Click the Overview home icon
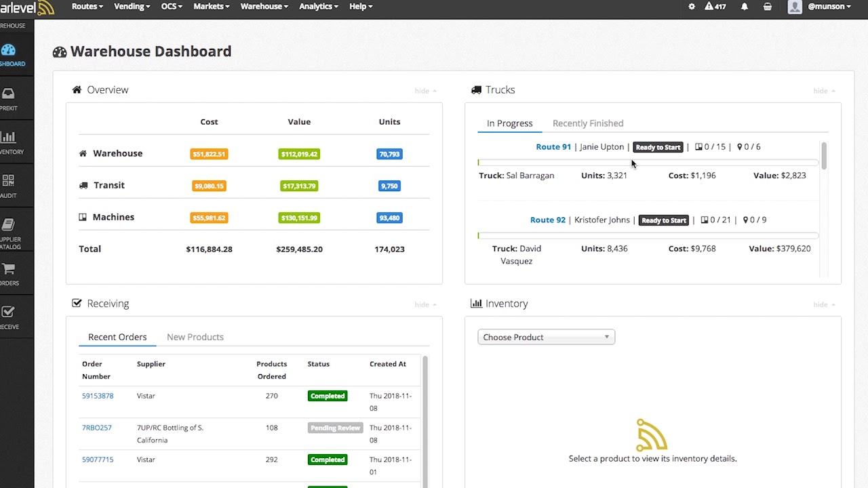The width and height of the screenshot is (868, 488). [x=77, y=89]
